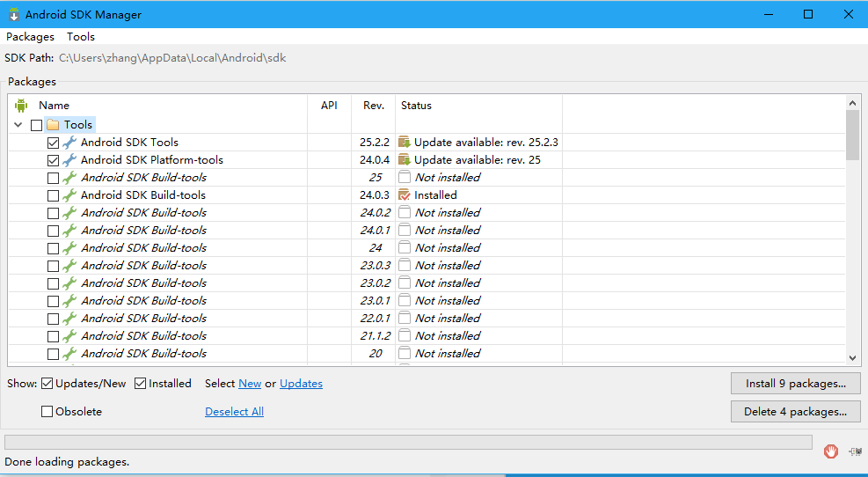Viewport: 868px width, 477px height.
Task: Disable the Installed filter checkbox
Action: [141, 384]
